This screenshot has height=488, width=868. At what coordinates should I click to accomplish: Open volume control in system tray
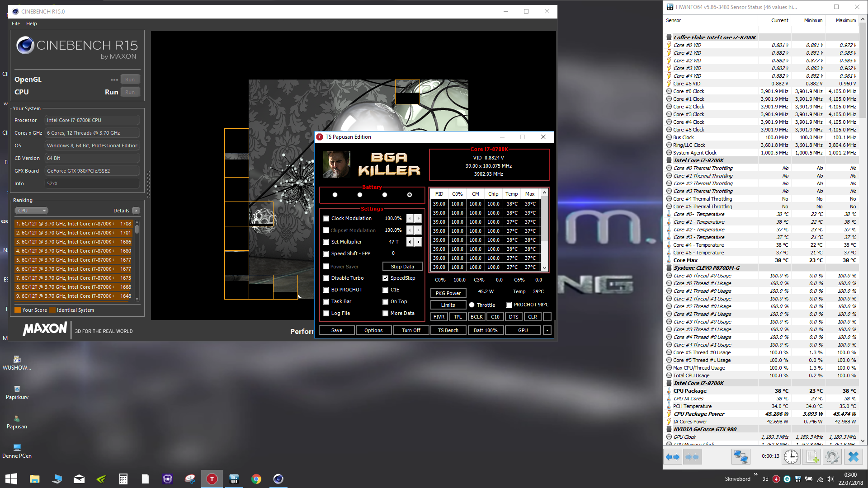coord(830,479)
